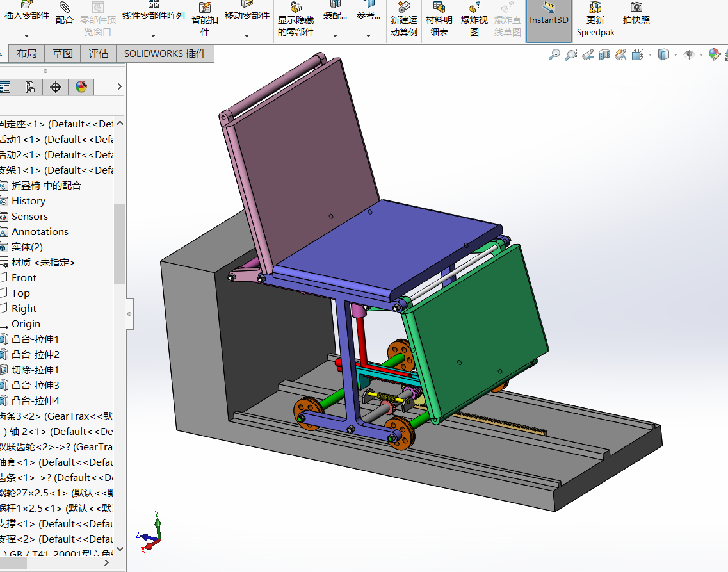
Task: Expand the feature manager tabs chevron
Action: click(119, 86)
